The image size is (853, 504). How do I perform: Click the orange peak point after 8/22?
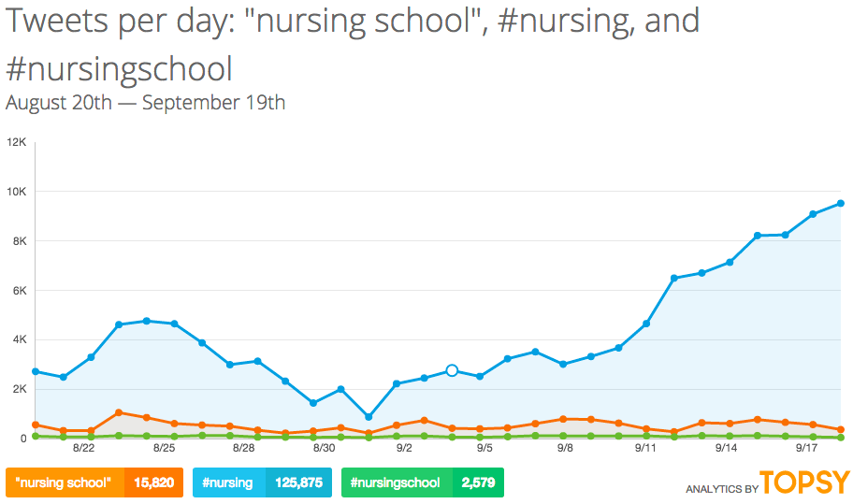[x=119, y=412]
